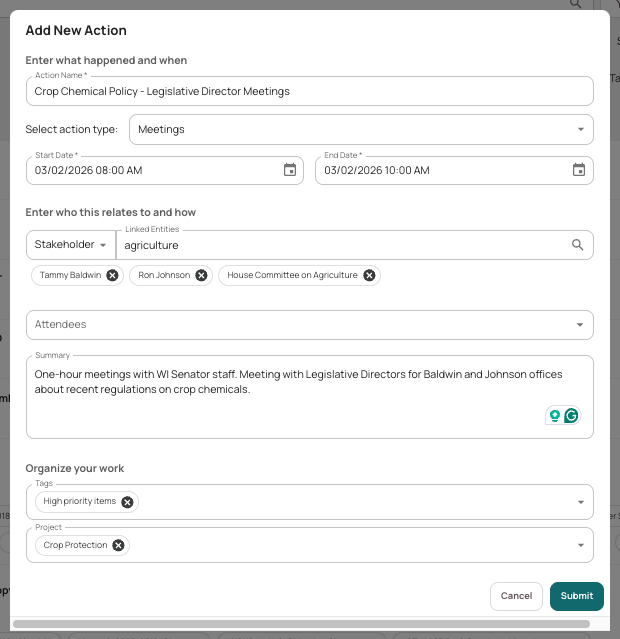Image resolution: width=620 pixels, height=639 pixels.
Task: Remove House Committee on Agriculture chip
Action: click(369, 275)
